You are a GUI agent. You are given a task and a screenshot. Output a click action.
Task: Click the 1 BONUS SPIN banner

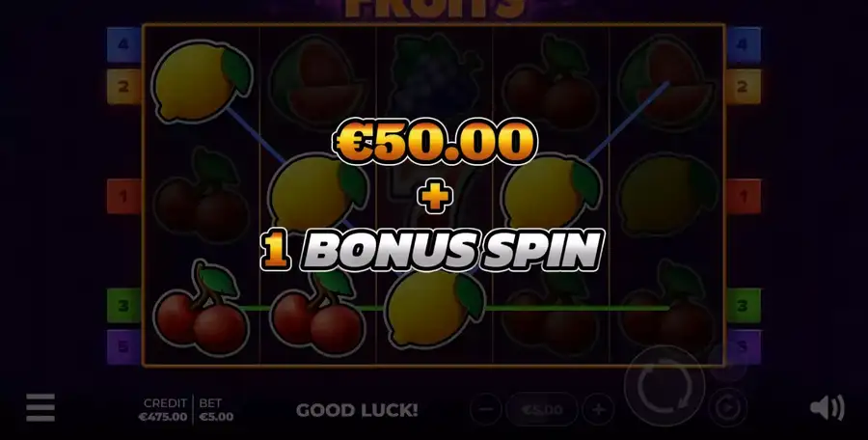coord(432,250)
